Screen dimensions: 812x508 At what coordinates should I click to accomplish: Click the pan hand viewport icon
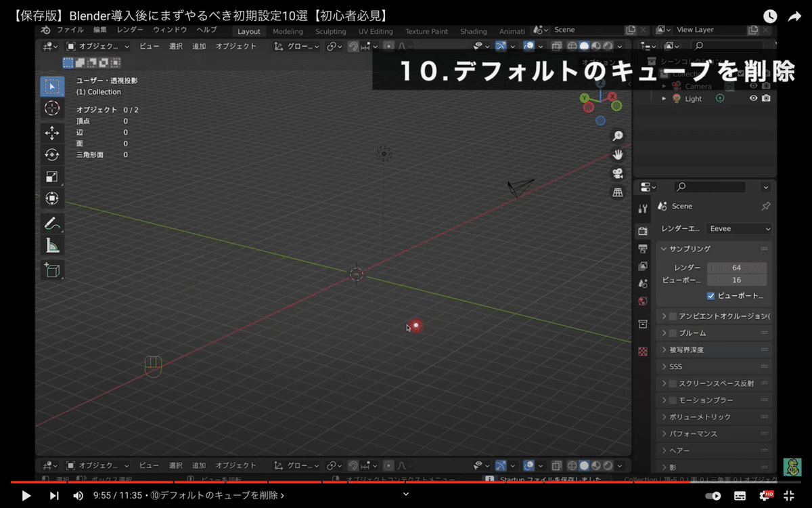(x=618, y=154)
